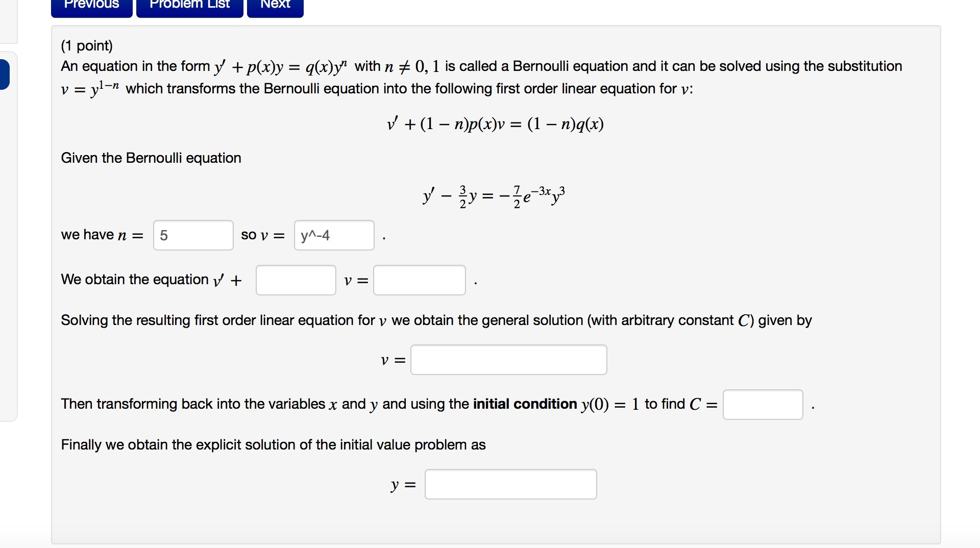
Task: Click the Next button to advance
Action: click(x=275, y=5)
